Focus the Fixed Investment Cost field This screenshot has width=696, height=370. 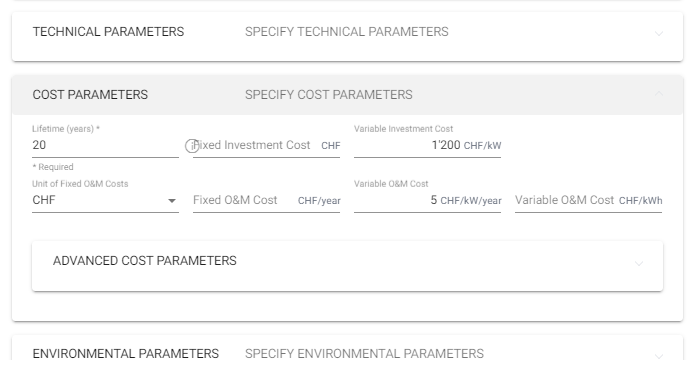[266, 145]
